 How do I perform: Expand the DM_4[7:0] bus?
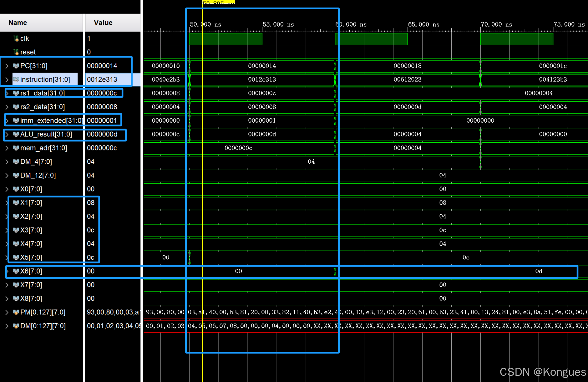(7, 162)
